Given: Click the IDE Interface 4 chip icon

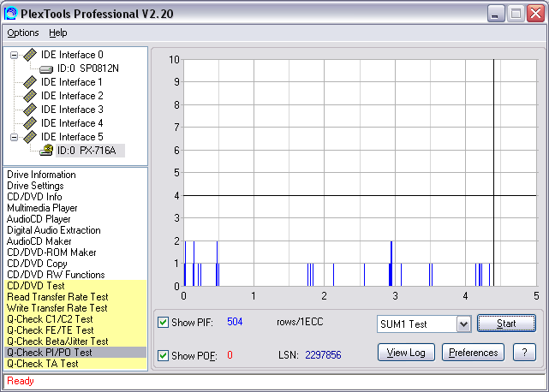Looking at the screenshot, I should (30, 123).
